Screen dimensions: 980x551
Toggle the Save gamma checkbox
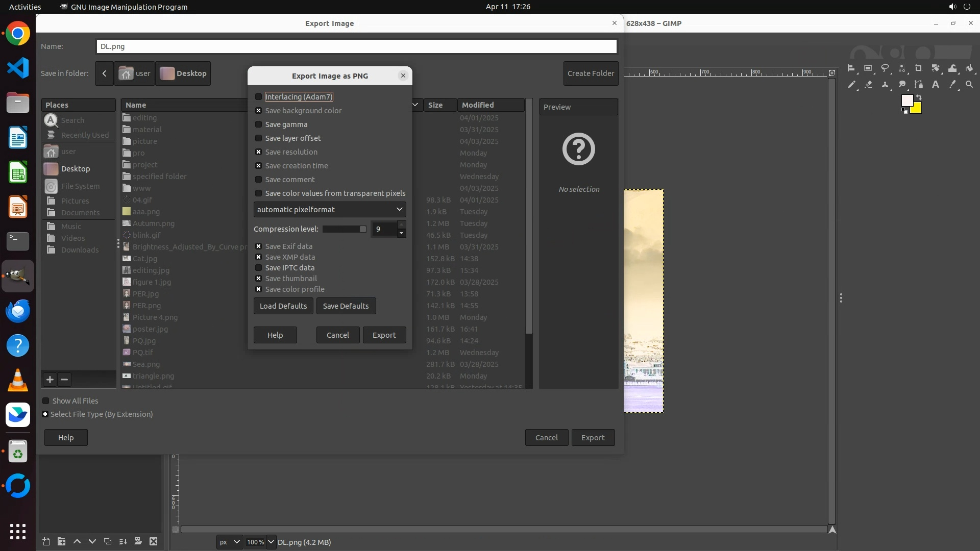pos(258,124)
